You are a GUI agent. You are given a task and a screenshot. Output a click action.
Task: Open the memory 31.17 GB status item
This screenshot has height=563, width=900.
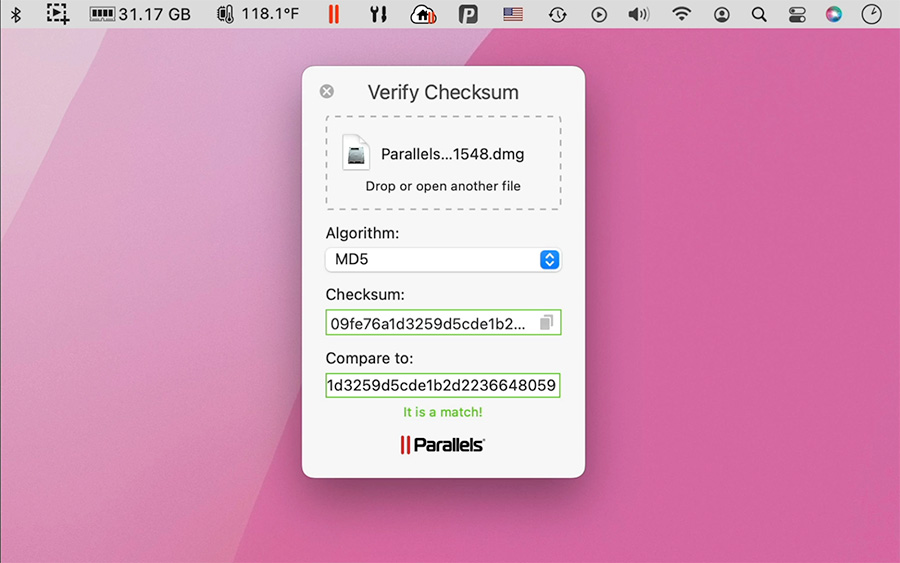click(140, 14)
